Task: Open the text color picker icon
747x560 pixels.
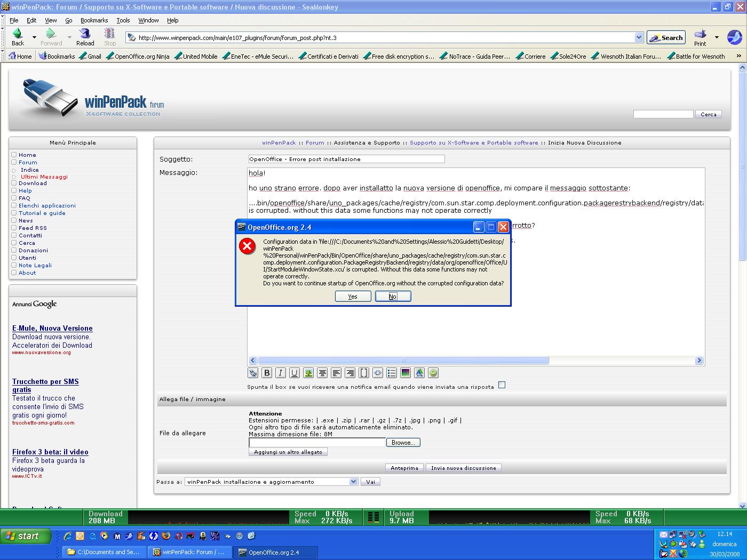Action: tap(406, 373)
